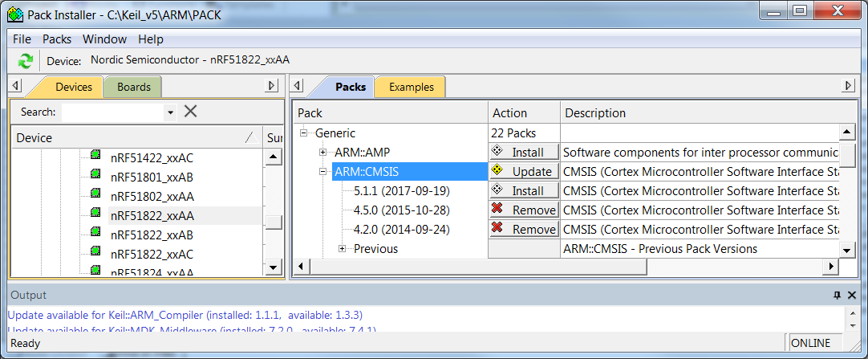Image resolution: width=868 pixels, height=359 pixels.
Task: Remove CMSIS version 4.5.0
Action: (x=524, y=210)
